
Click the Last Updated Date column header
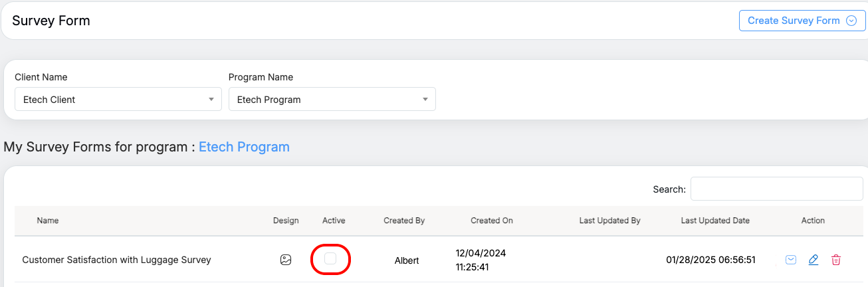coord(715,221)
